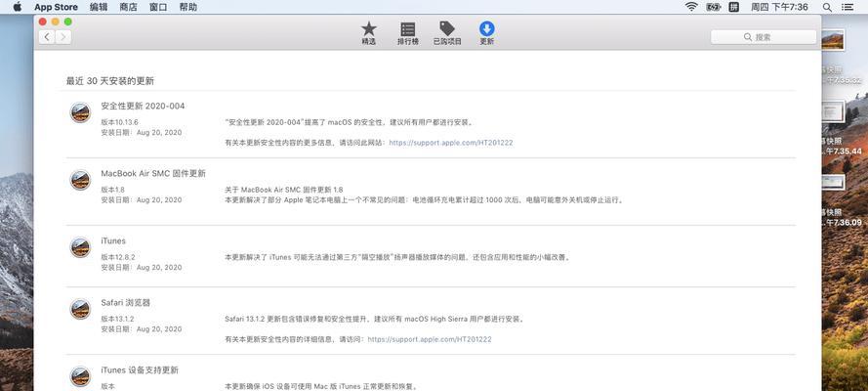This screenshot has width=868, height=391.
Task: Click the clock 周四 下午7:36
Action: click(779, 7)
